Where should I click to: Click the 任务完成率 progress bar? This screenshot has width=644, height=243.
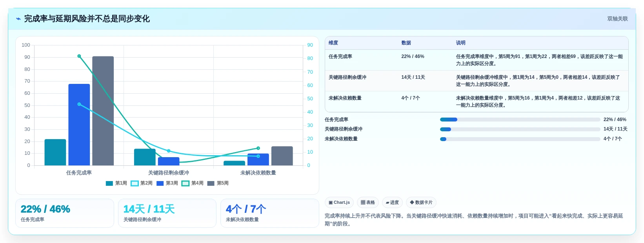(520, 120)
